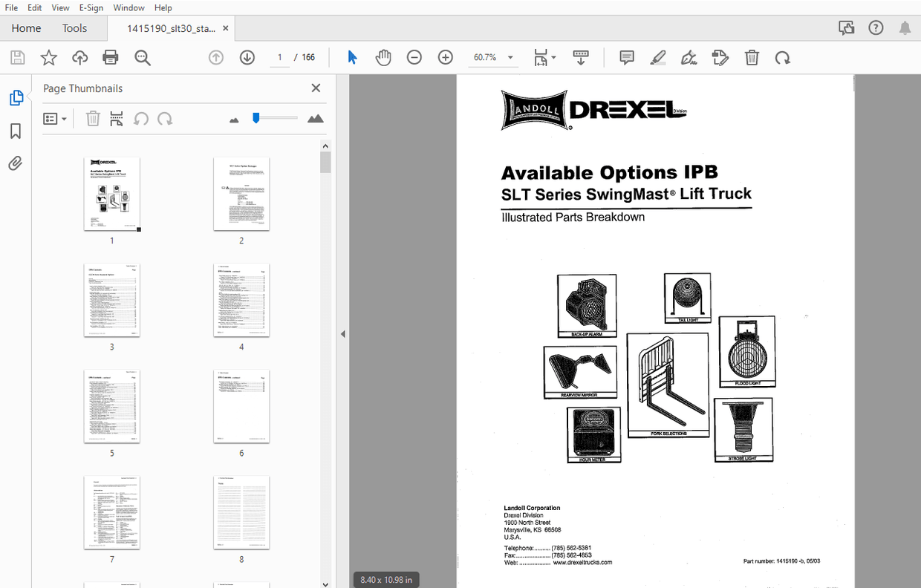Click the Help question mark button
921x588 pixels.
click(x=876, y=27)
